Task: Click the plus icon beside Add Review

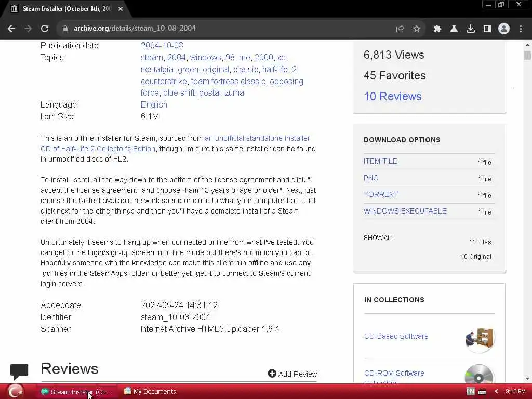Action: 272,374
